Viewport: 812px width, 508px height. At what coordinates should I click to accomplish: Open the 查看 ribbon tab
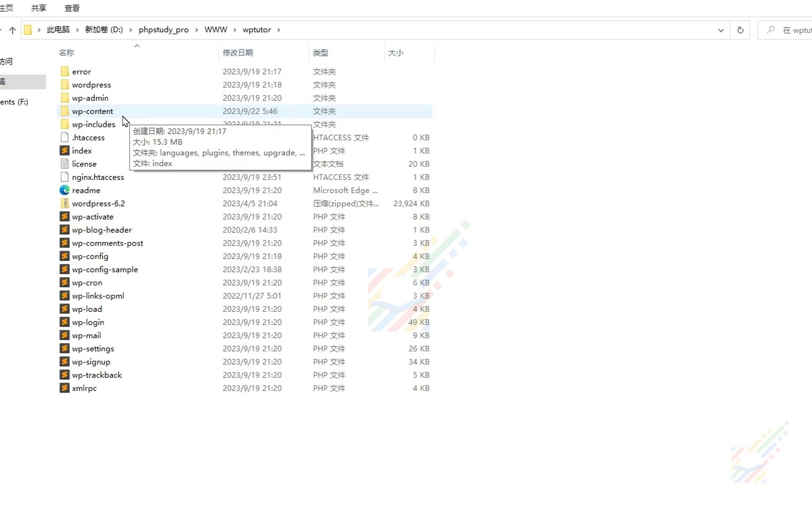(72, 8)
